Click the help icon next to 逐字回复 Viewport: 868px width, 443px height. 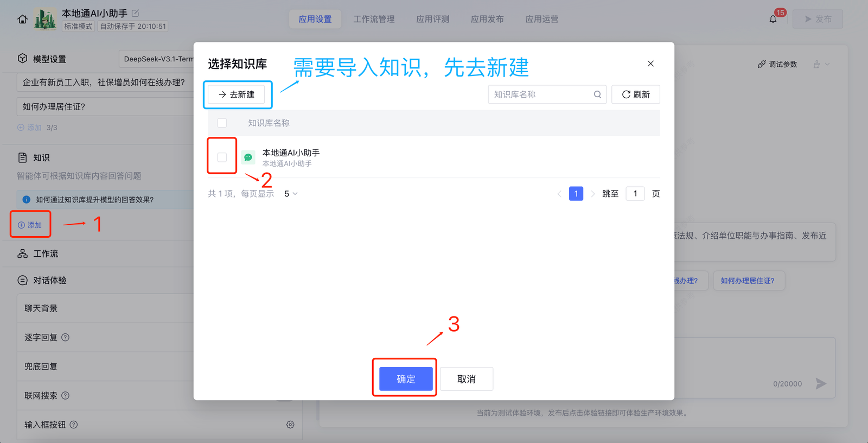(66, 337)
